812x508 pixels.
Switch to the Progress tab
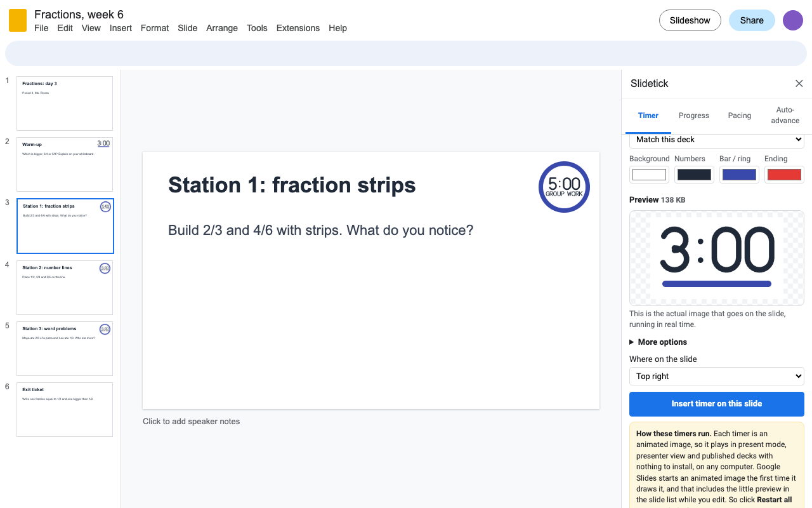[x=694, y=116]
